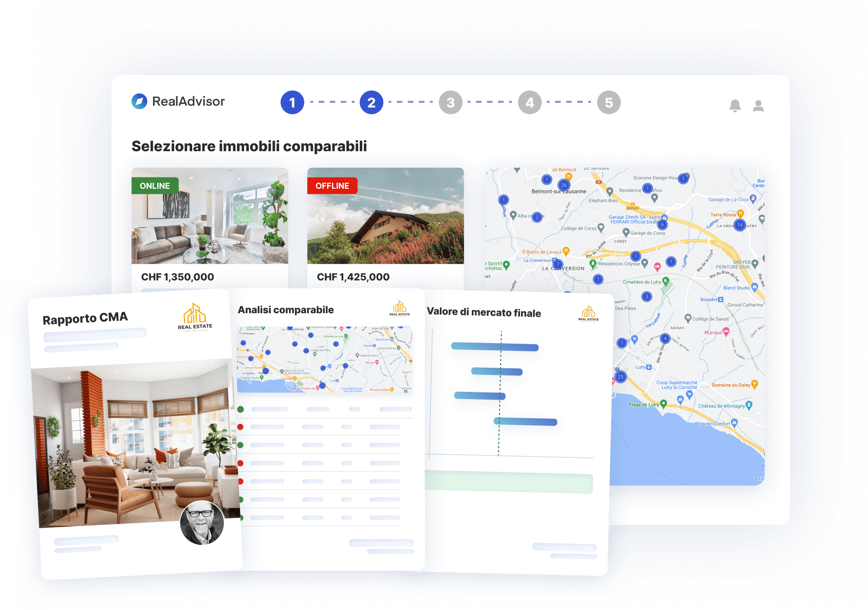
Task: Click the bottom blue range bar in the chart
Action: pos(525,421)
